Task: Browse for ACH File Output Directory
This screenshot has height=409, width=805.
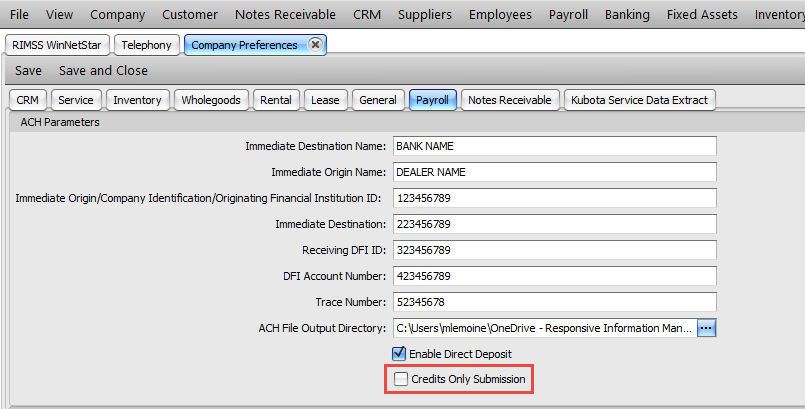Action: tap(706, 328)
